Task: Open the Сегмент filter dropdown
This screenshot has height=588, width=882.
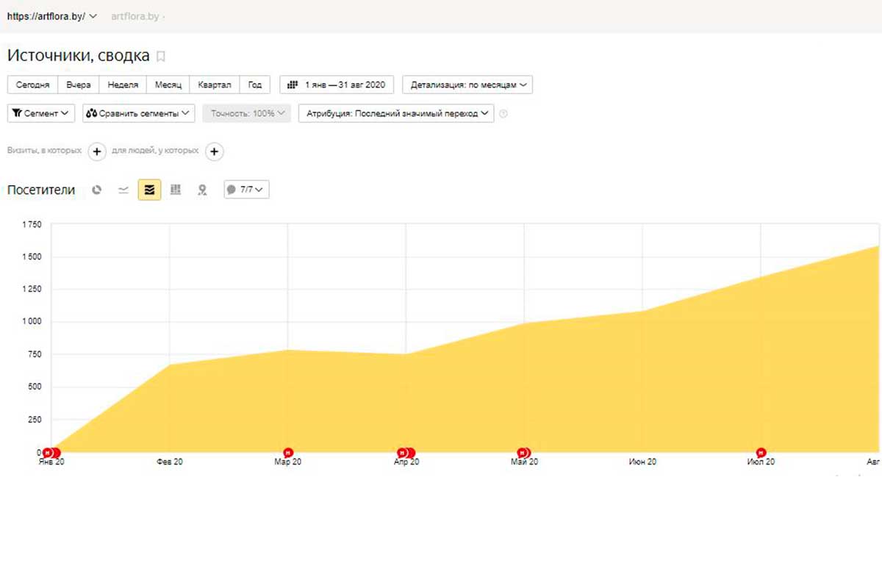Action: (x=41, y=113)
